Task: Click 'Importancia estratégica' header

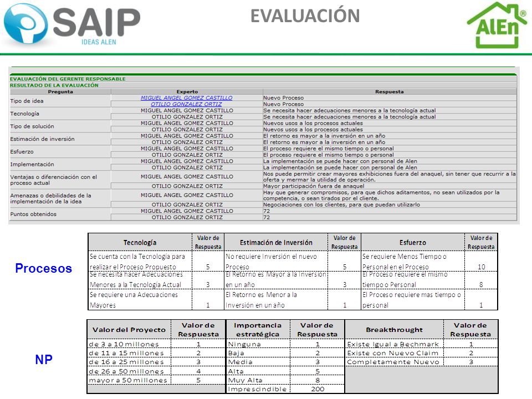Action: point(258,329)
